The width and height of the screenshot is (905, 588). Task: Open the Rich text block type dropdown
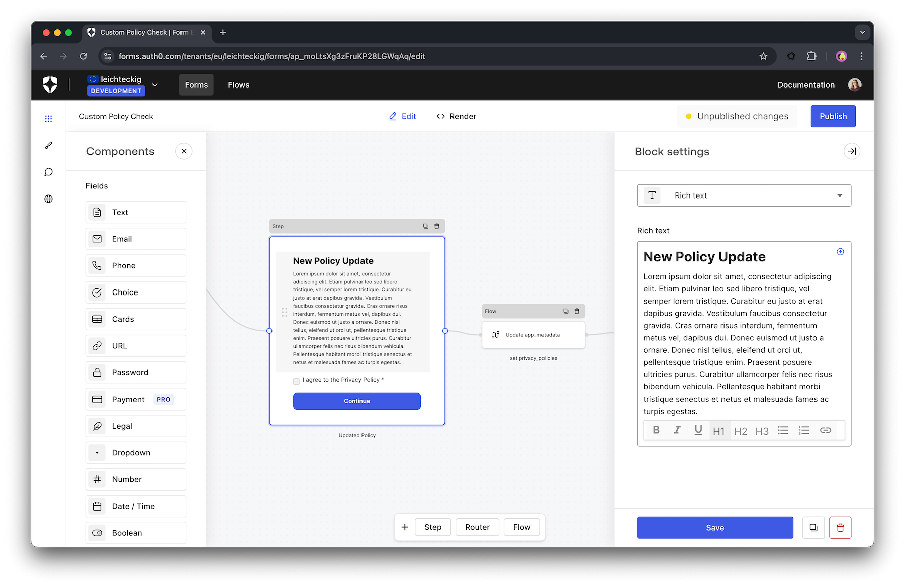pos(744,195)
